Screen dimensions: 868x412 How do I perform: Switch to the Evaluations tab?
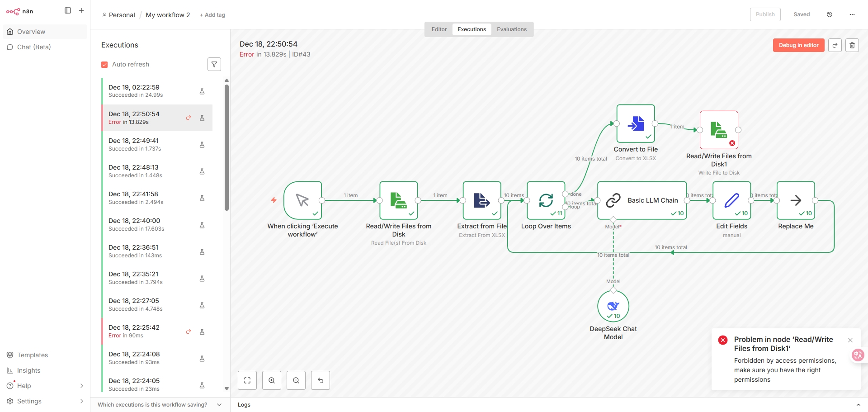click(x=511, y=29)
